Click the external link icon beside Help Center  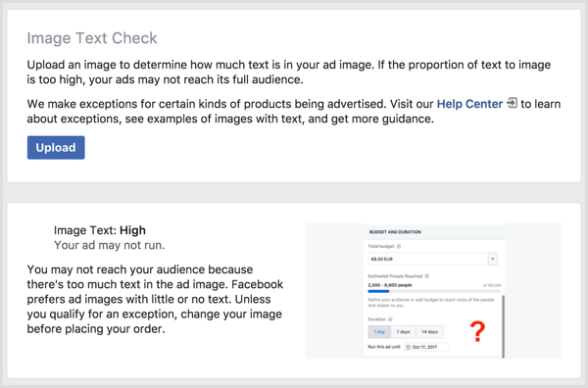coord(512,103)
